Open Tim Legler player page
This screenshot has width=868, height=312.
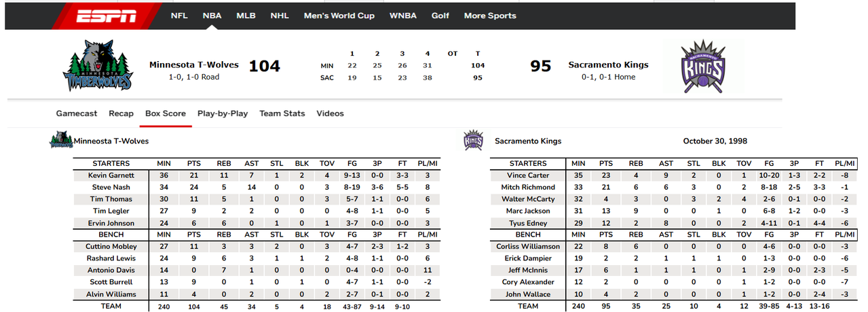pos(112,211)
